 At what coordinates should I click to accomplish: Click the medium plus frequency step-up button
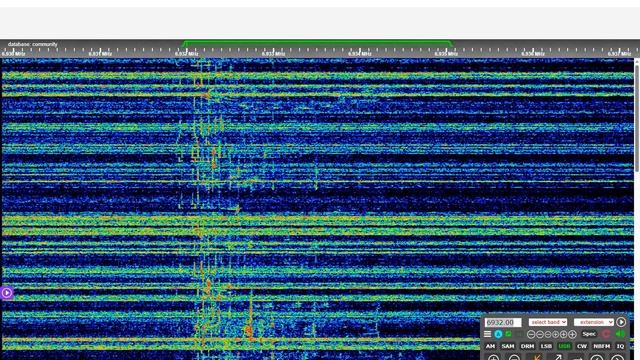(563, 334)
